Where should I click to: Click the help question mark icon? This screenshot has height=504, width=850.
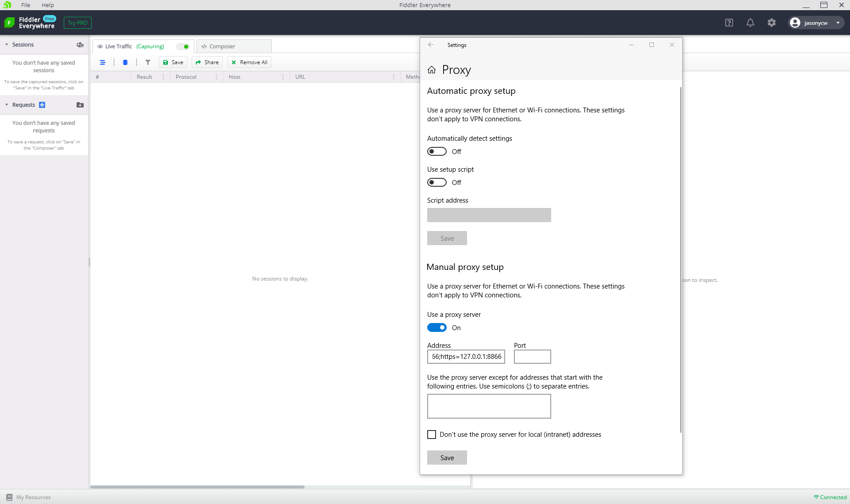tap(729, 23)
